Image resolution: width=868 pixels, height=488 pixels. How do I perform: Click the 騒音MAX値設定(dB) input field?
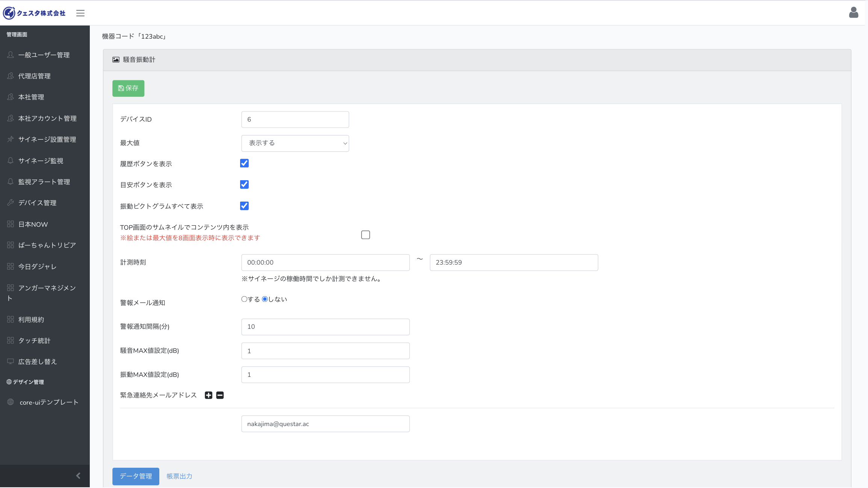coord(325,351)
